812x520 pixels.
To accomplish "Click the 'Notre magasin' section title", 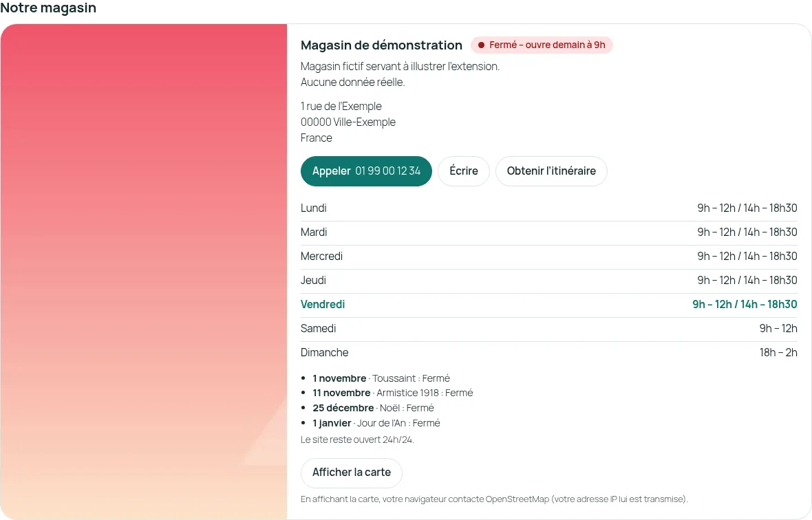I will (x=48, y=8).
